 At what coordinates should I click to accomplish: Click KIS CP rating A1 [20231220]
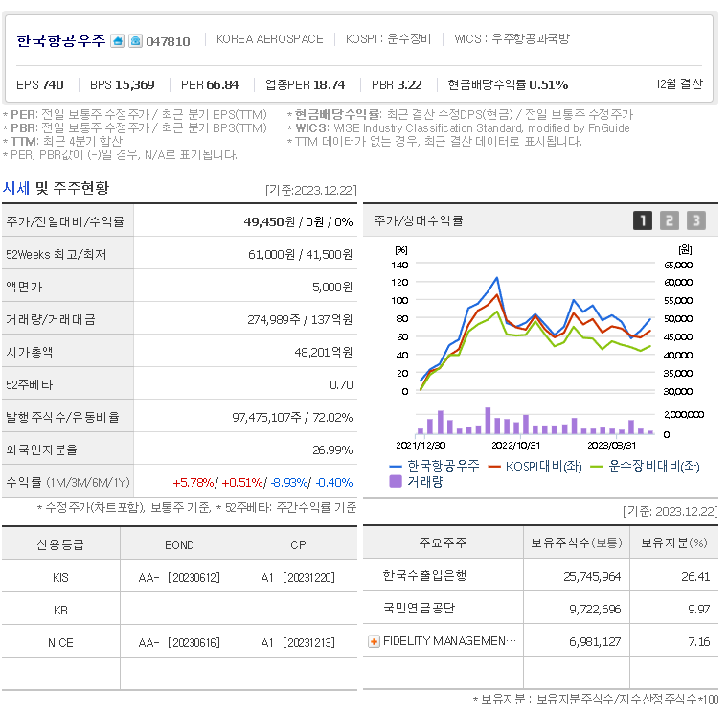(x=298, y=578)
